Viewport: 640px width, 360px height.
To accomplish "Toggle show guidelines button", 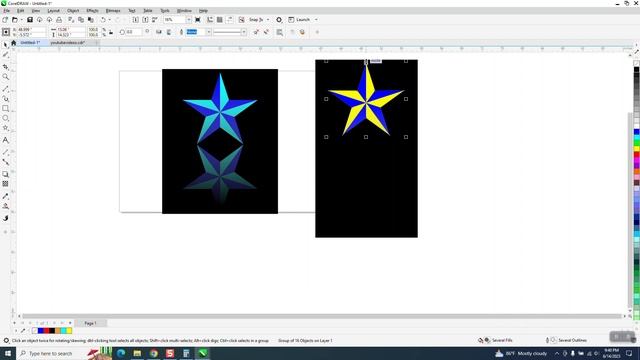I will click(x=229, y=20).
